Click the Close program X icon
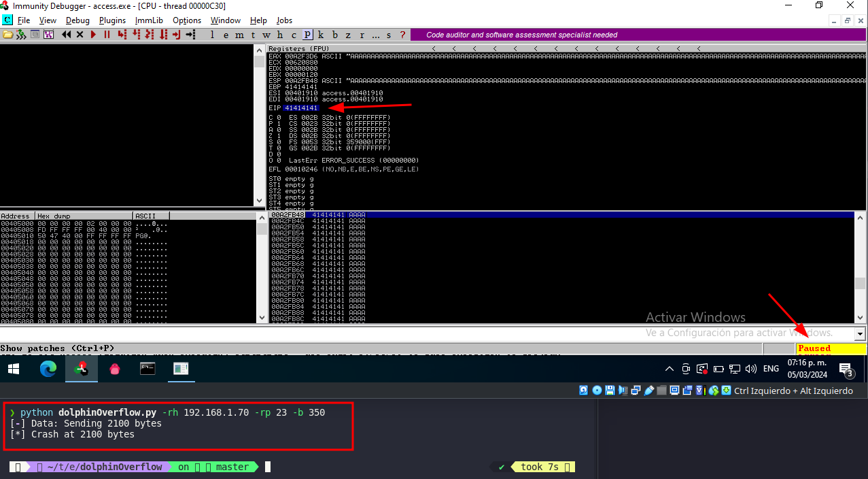This screenshot has width=868, height=479. [x=80, y=35]
